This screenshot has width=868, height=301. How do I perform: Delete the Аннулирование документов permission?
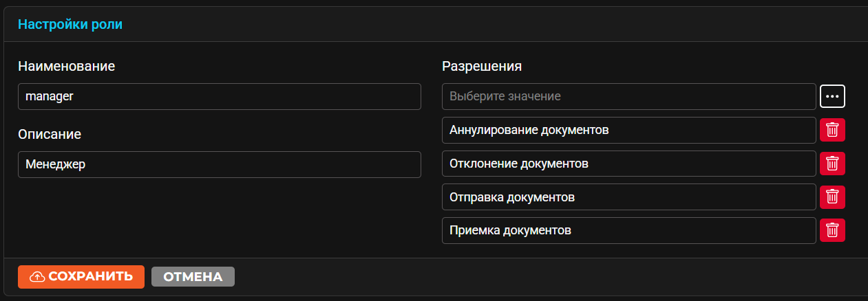[x=832, y=130]
